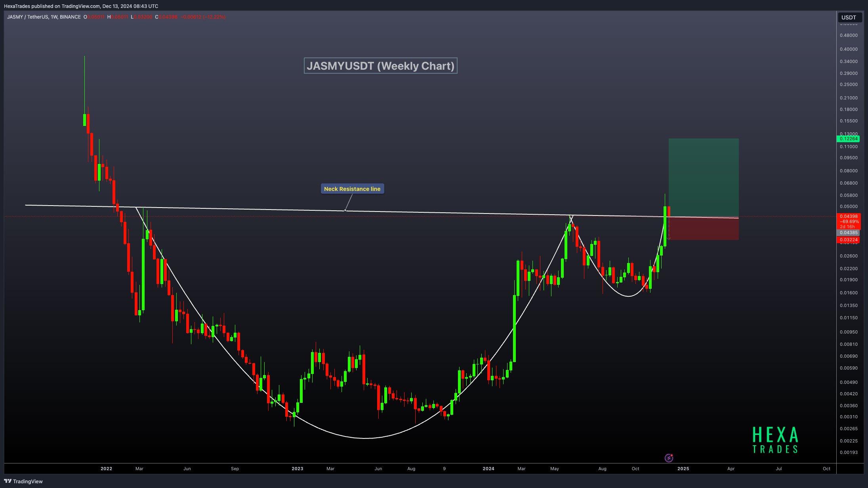
Task: Click the Apr label on time axis
Action: (731, 469)
